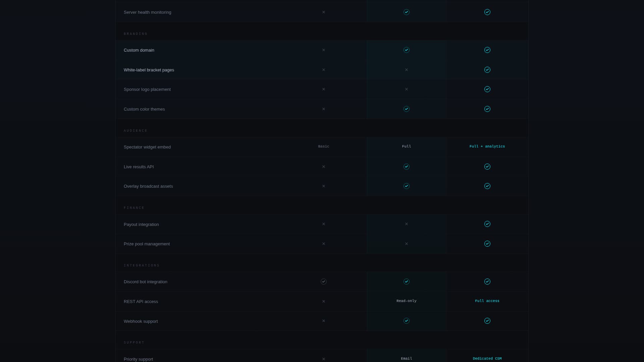Click the SUPPORT section heading
This screenshot has width=644, height=362.
134,343
